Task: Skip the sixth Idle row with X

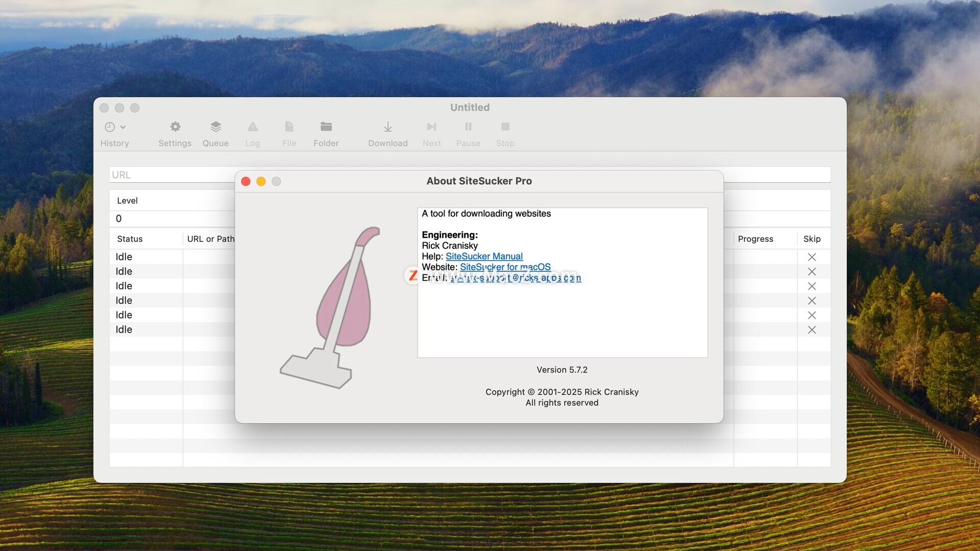Action: (812, 330)
